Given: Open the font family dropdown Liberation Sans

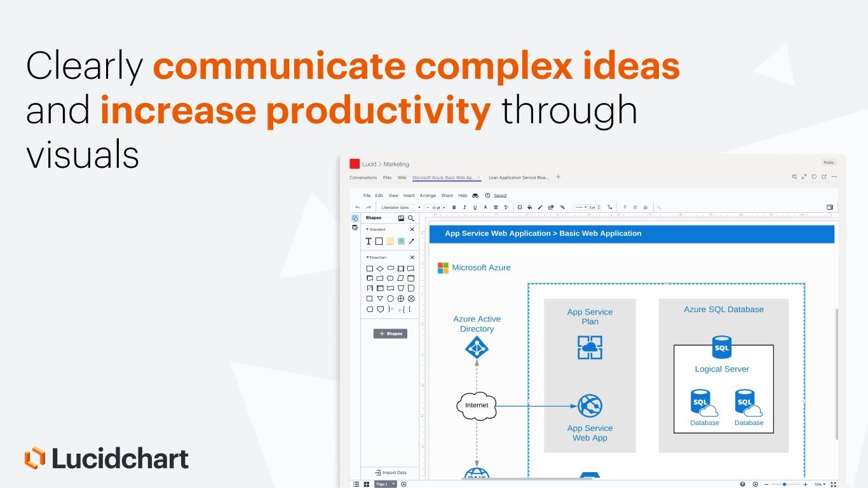Looking at the screenshot, I should click(x=401, y=207).
